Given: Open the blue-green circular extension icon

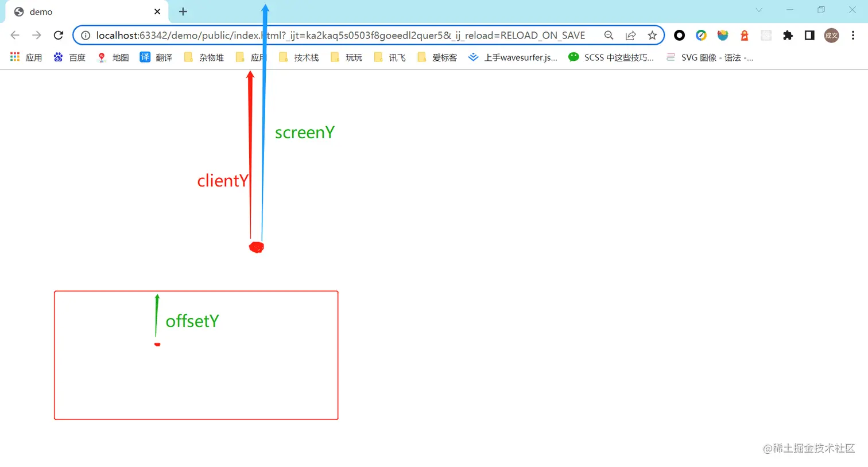Looking at the screenshot, I should click(701, 36).
